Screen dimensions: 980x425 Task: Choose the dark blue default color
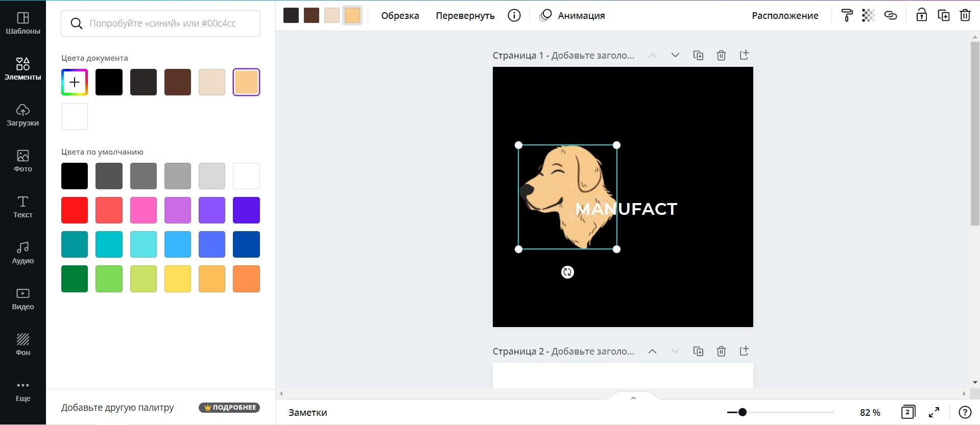(246, 244)
